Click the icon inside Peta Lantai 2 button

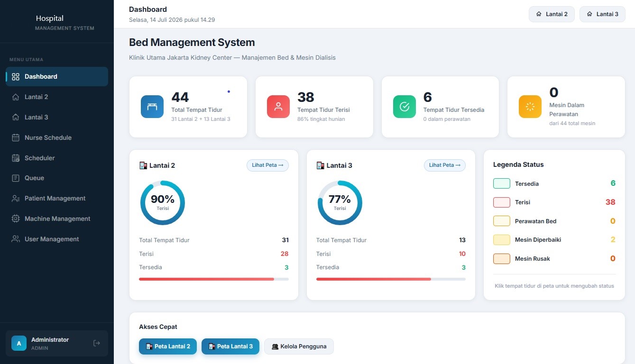(x=149, y=346)
